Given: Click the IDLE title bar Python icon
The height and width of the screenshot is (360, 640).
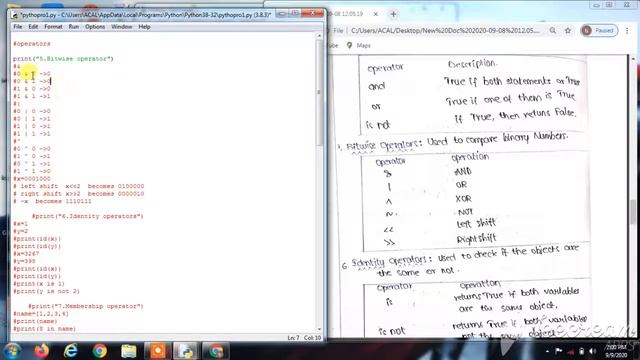Looking at the screenshot, I should pos(15,15).
